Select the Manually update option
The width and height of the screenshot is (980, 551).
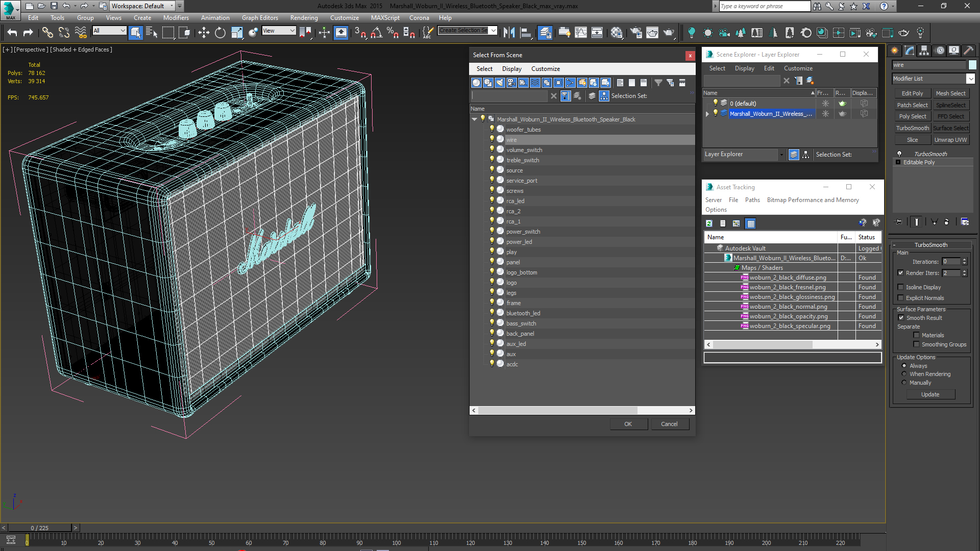pos(904,383)
